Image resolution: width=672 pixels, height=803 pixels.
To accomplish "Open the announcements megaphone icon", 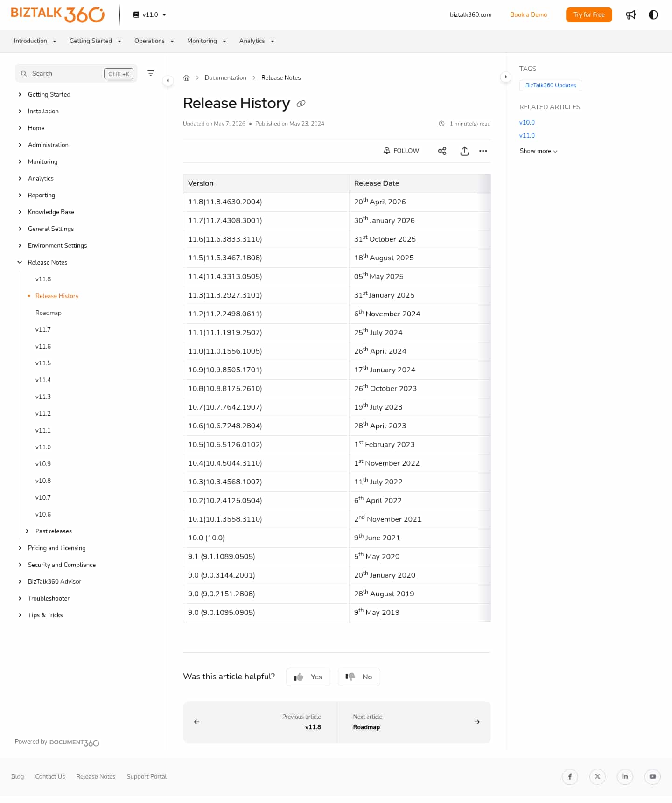I will (x=631, y=15).
